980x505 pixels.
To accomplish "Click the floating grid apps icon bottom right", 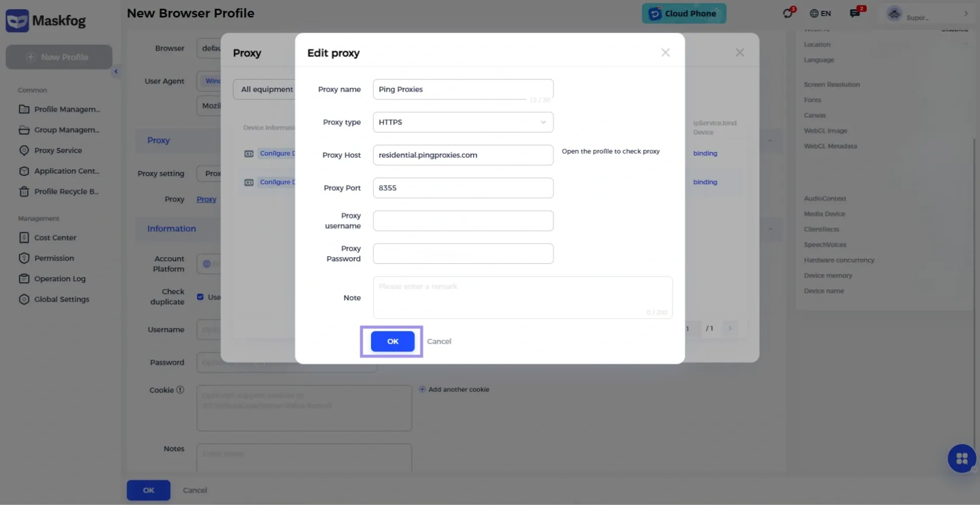I will tap(962, 458).
